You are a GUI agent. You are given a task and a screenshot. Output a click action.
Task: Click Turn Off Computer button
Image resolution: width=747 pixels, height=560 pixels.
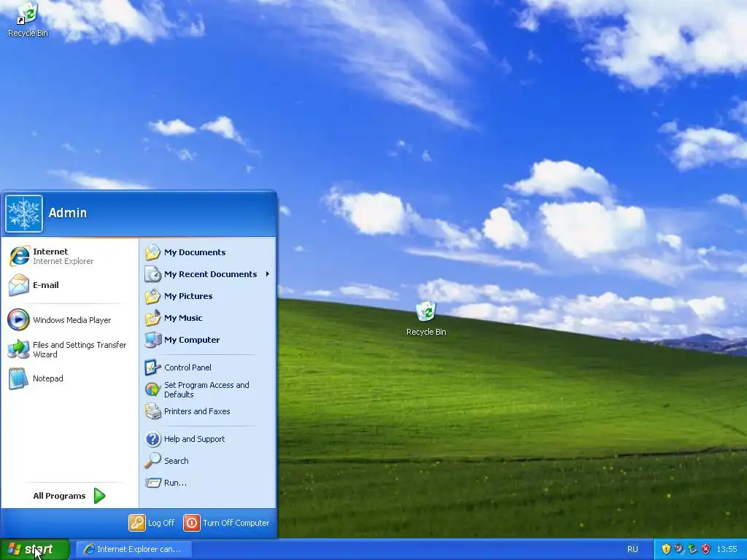click(226, 522)
